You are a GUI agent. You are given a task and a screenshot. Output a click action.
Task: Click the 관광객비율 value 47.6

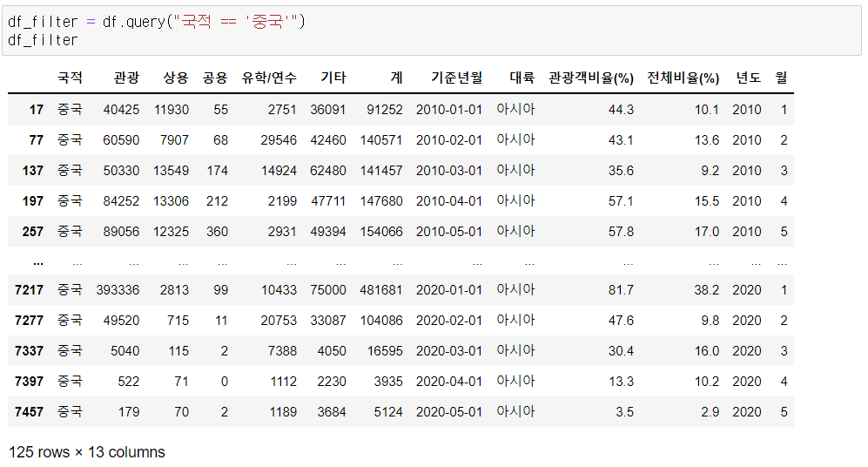[x=621, y=321]
